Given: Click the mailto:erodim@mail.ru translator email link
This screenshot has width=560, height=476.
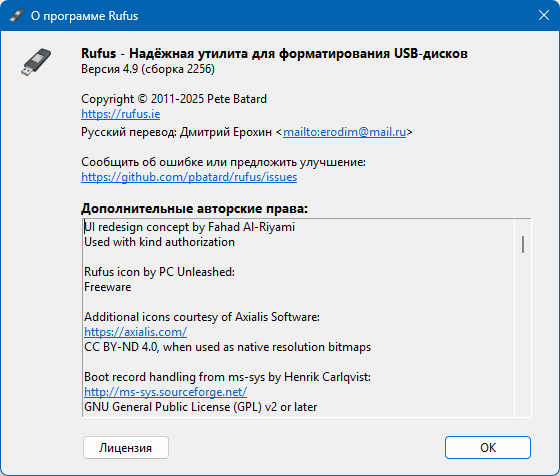Looking at the screenshot, I should [344, 132].
